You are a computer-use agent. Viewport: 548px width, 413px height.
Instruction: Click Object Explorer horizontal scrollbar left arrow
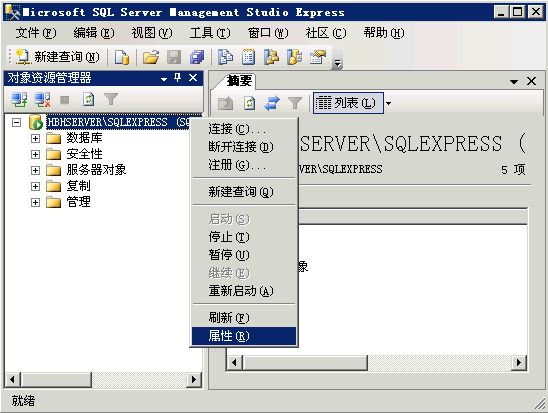click(13, 379)
